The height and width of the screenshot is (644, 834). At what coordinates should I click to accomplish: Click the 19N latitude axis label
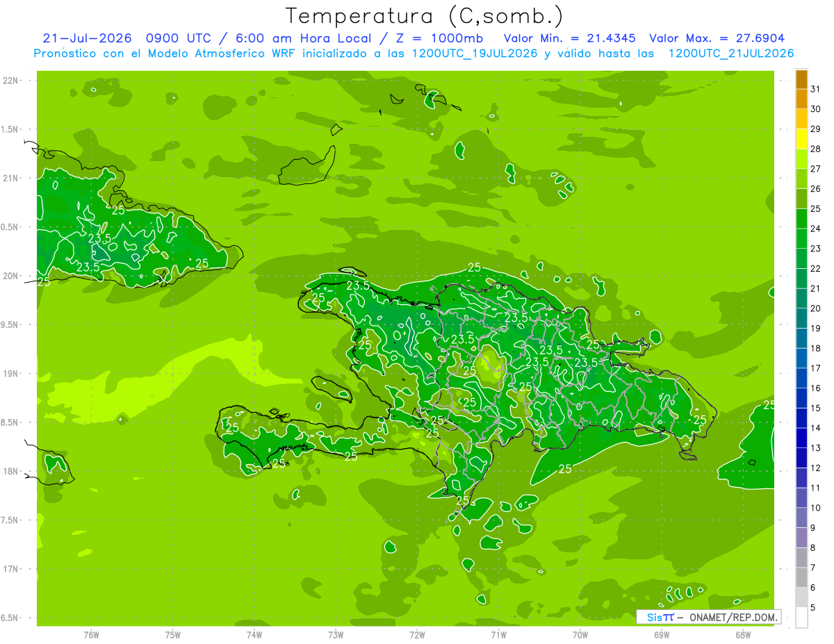[11, 374]
